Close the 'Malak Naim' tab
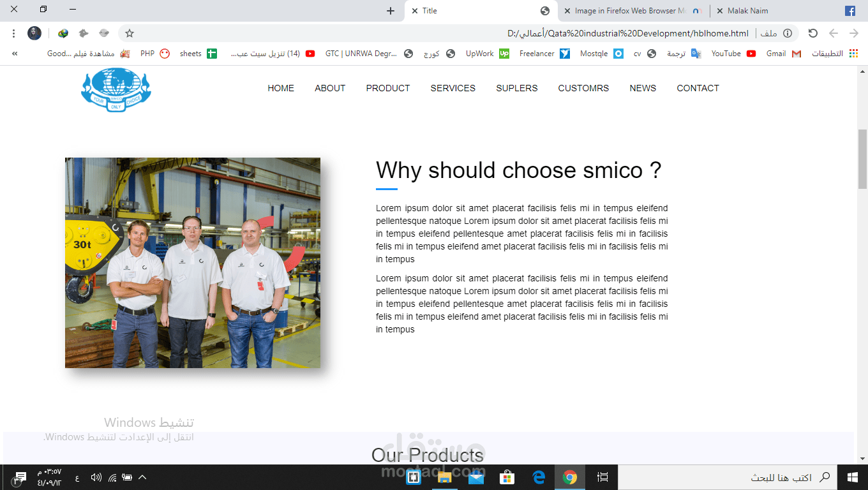 coord(720,11)
